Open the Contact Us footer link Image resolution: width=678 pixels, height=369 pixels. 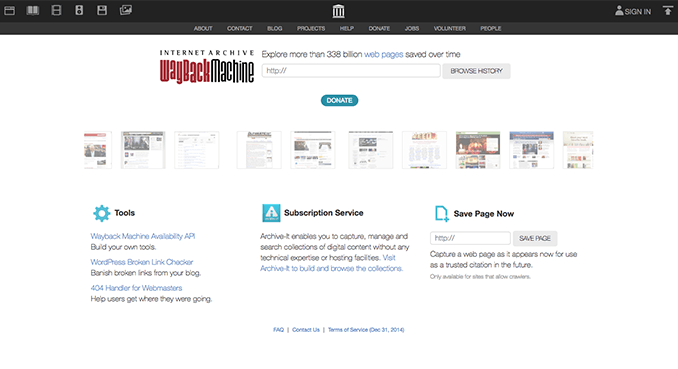[306, 330]
